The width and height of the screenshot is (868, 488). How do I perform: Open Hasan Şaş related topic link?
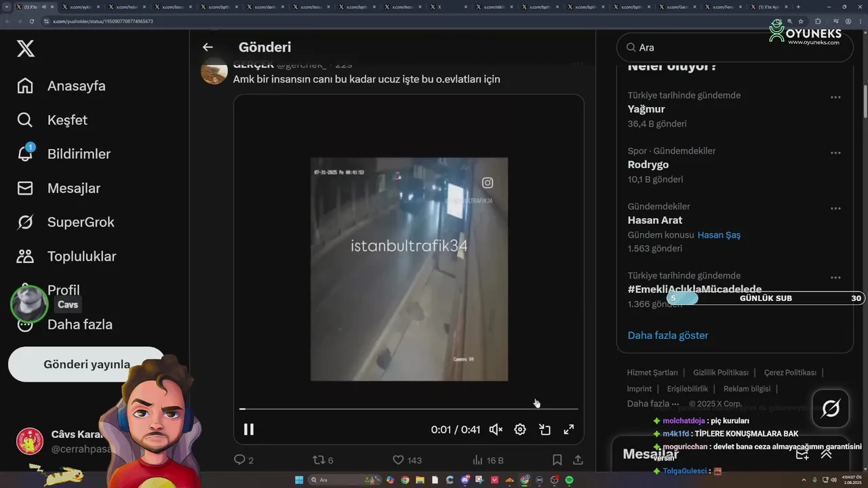point(719,235)
